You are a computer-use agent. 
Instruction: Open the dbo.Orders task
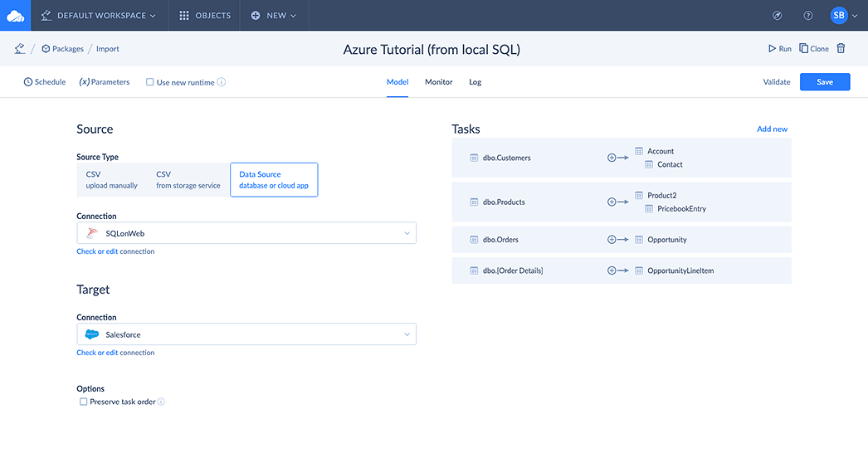pos(500,240)
